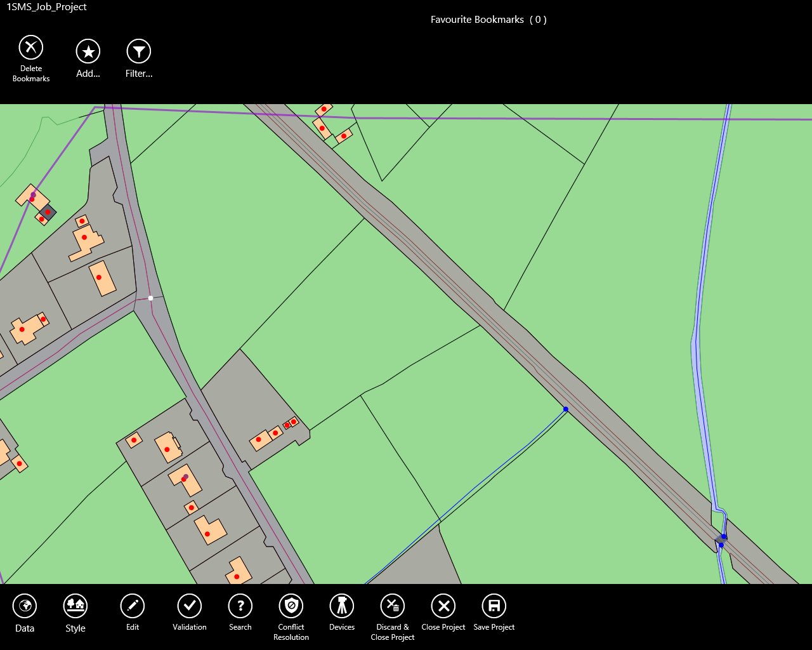This screenshot has height=650, width=812.
Task: Choose Discard & Close Project
Action: pyautogui.click(x=393, y=606)
